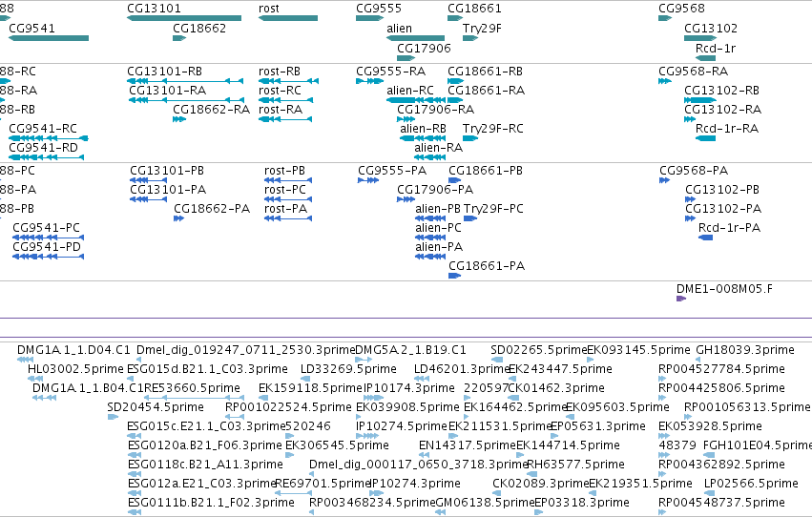Click the Rcd-1r gene bar
Image resolution: width=812 pixels, height=517 pixels.
pyautogui.click(x=705, y=57)
